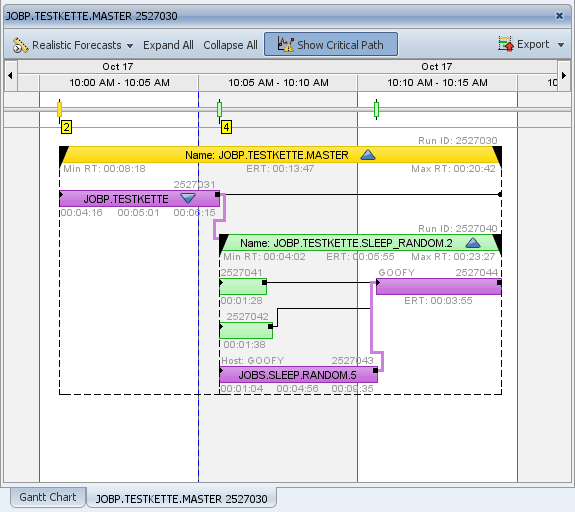Screen dimensions: 575x512
Task: Click the yellow badge number 2
Action: point(66,127)
